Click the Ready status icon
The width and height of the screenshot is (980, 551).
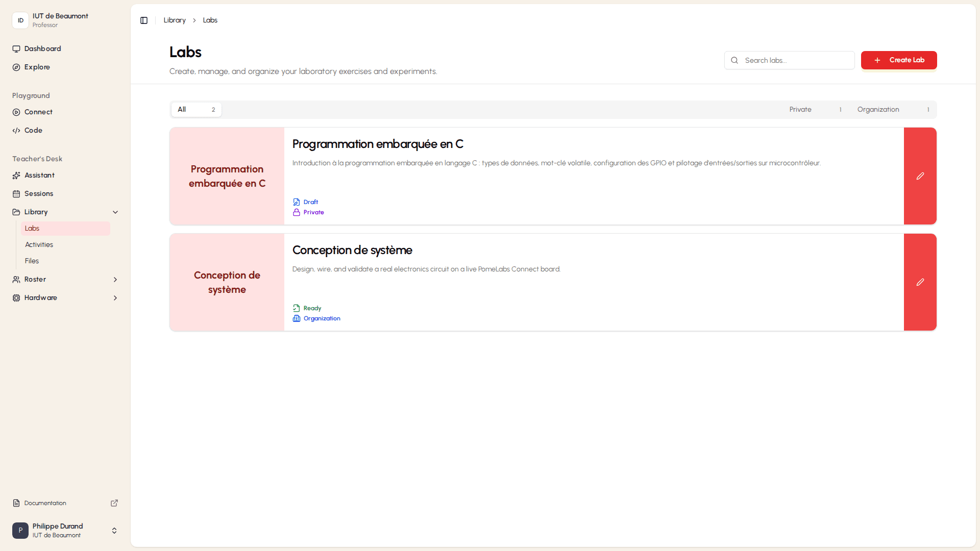297,308
